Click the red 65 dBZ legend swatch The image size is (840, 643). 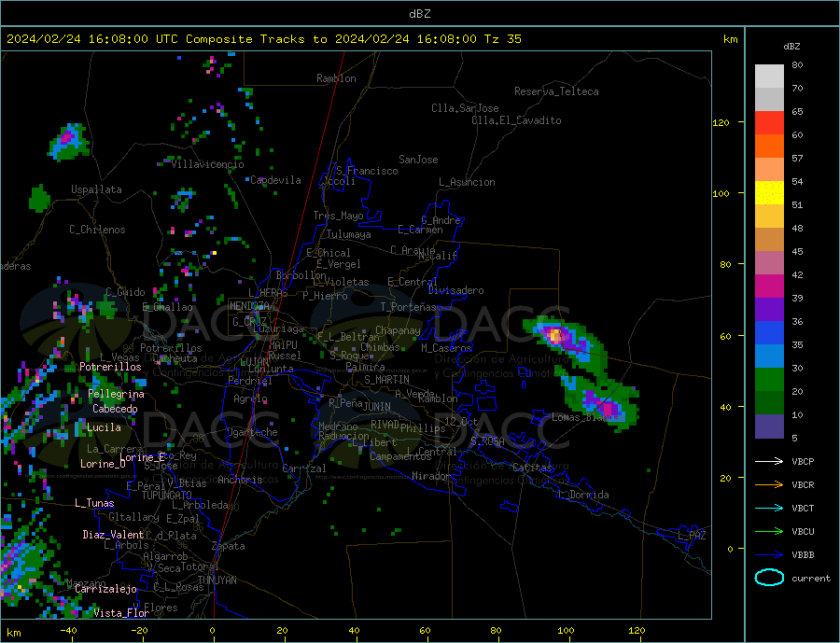[769, 122]
